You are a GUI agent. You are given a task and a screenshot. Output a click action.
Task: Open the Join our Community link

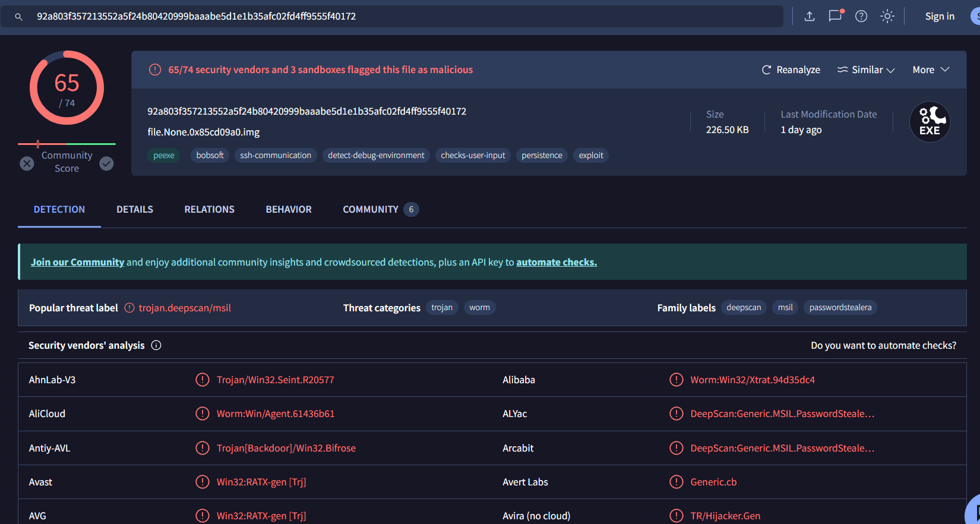tap(77, 262)
